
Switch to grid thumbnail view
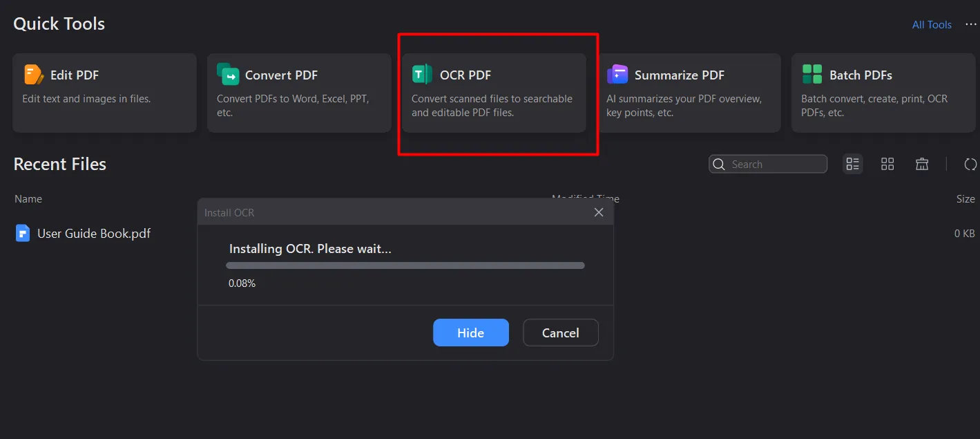point(887,164)
